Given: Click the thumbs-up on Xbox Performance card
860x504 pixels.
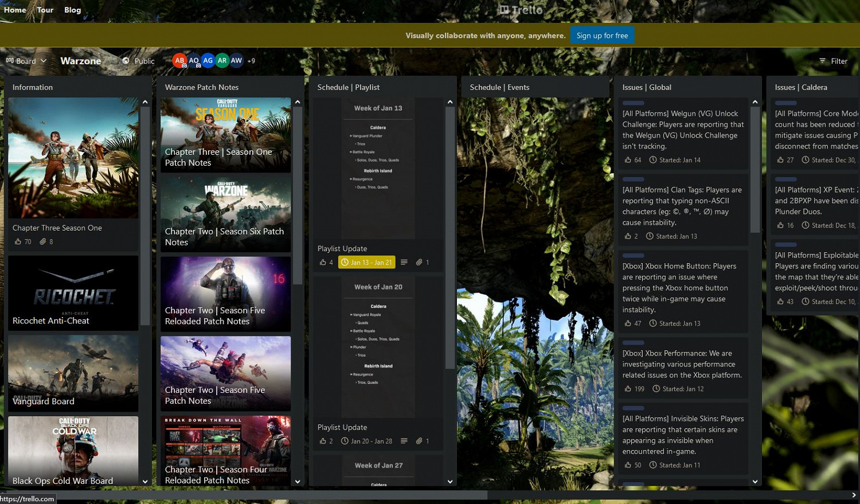Looking at the screenshot, I should 628,389.
